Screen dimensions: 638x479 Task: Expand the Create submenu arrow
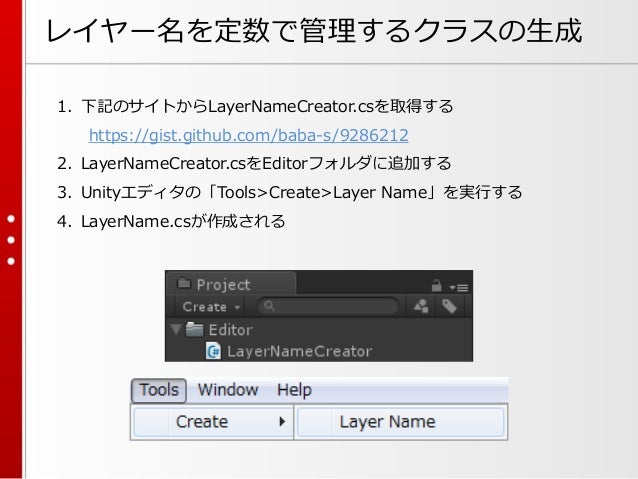(282, 422)
